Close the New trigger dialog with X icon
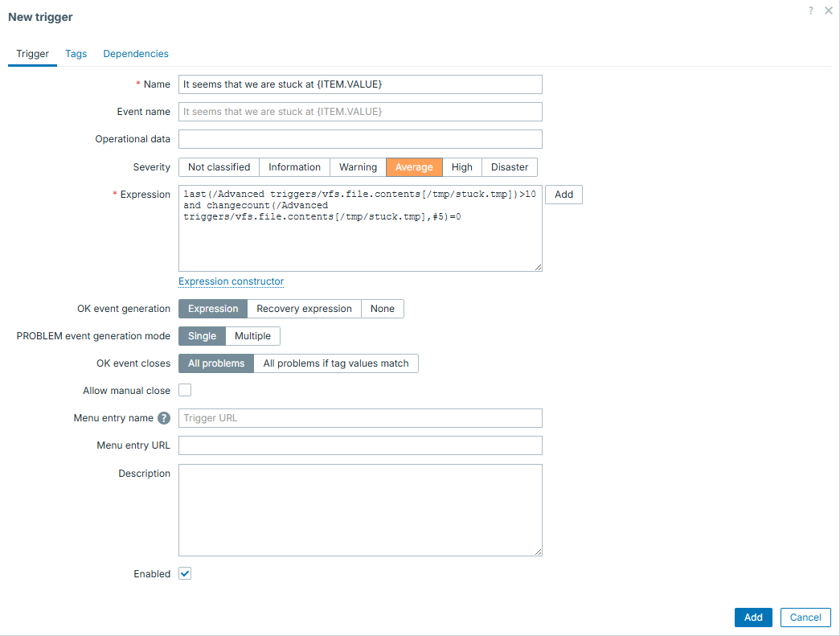This screenshot has width=840, height=636. point(829,10)
